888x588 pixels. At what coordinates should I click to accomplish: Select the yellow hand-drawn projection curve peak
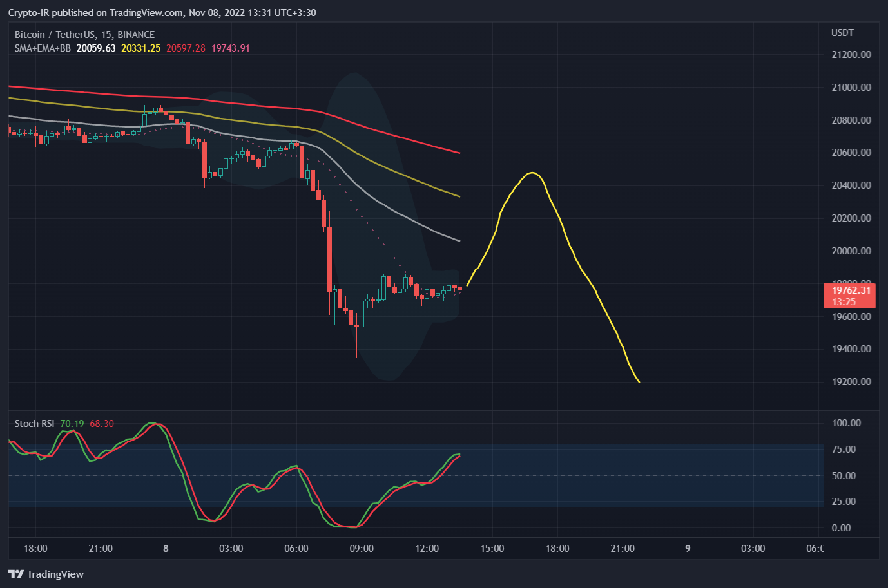pyautogui.click(x=532, y=173)
